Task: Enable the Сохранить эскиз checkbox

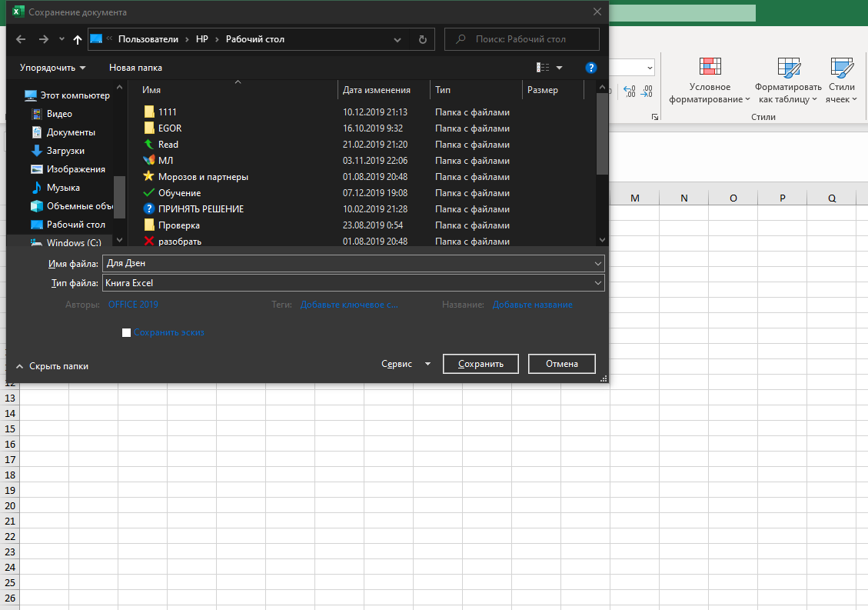Action: (126, 332)
